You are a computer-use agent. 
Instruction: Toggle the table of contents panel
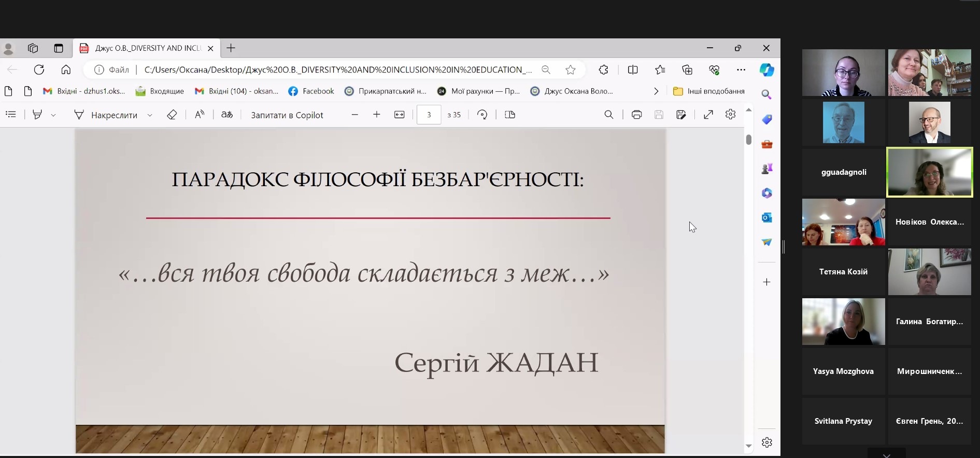tap(11, 115)
